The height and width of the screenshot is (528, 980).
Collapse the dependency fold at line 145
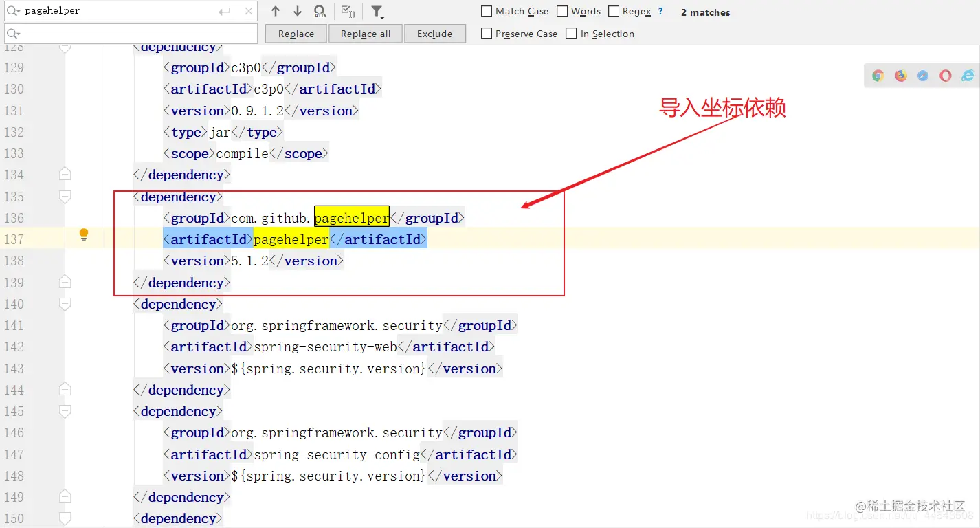(65, 411)
